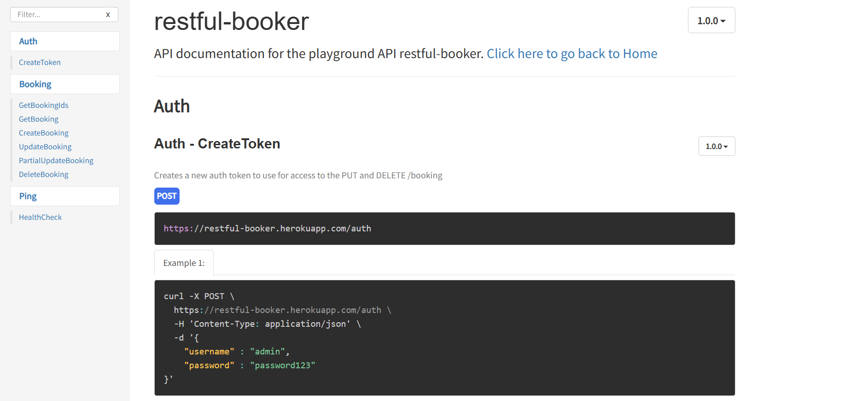Select the auth URL code block

(267, 228)
